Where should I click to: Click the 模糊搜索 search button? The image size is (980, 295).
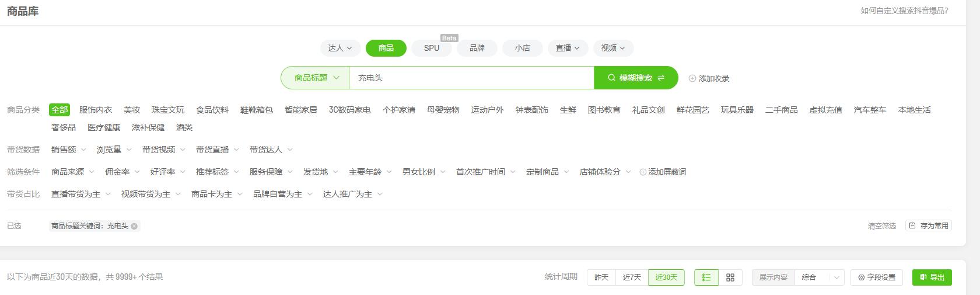point(636,78)
